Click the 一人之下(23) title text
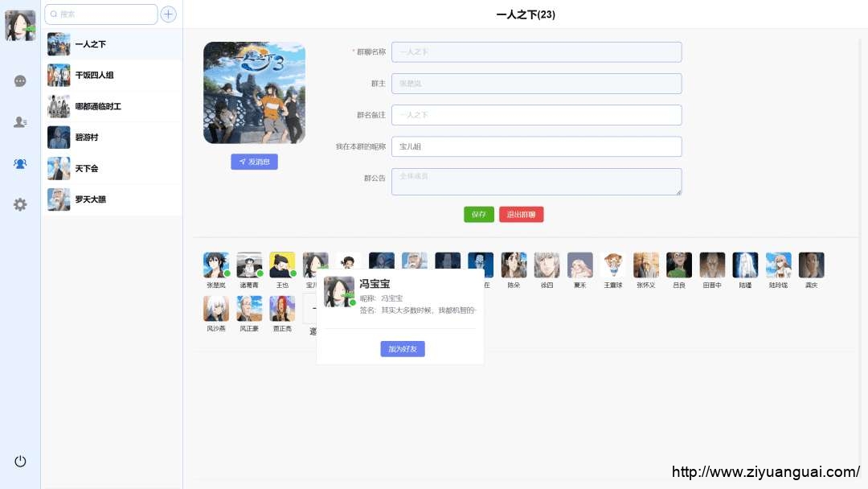The image size is (868, 489). coord(526,14)
